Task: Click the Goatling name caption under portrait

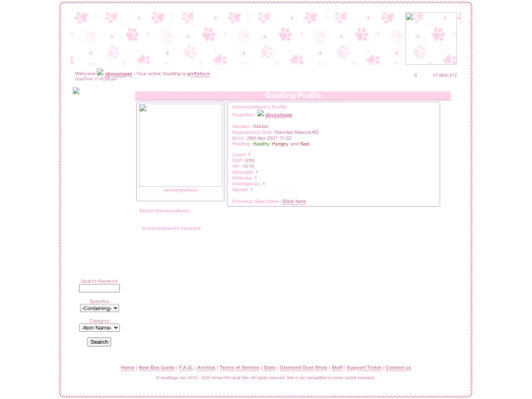Action: click(180, 190)
